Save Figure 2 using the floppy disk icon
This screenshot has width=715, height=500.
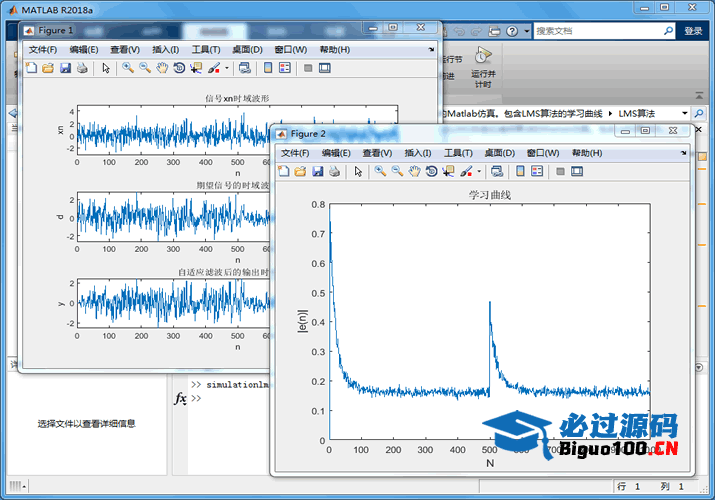(317, 171)
